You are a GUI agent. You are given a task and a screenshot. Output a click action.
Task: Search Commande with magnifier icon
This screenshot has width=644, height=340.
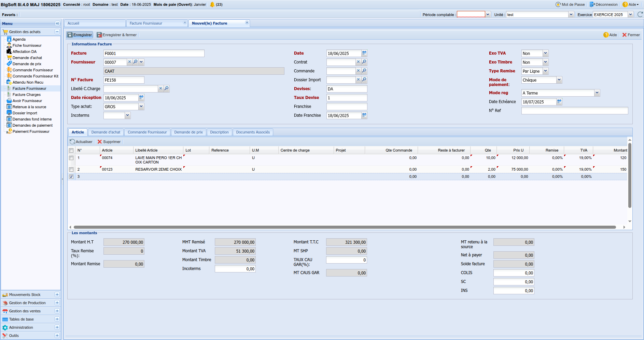point(364,71)
